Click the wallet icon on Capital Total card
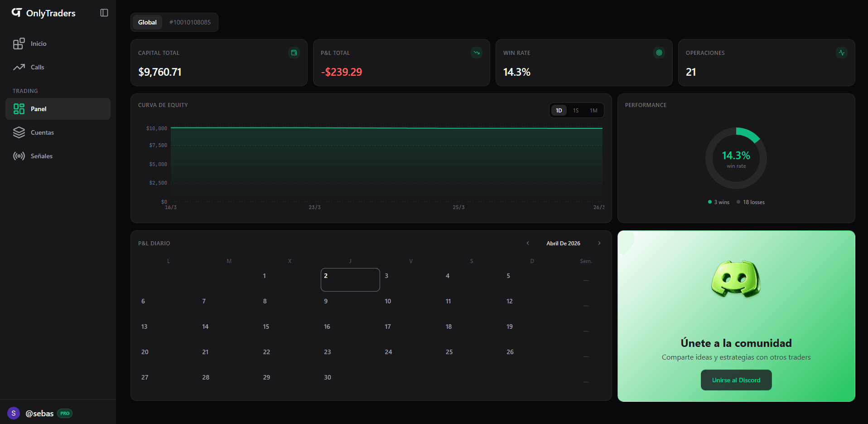The height and width of the screenshot is (424, 868). pyautogui.click(x=294, y=53)
